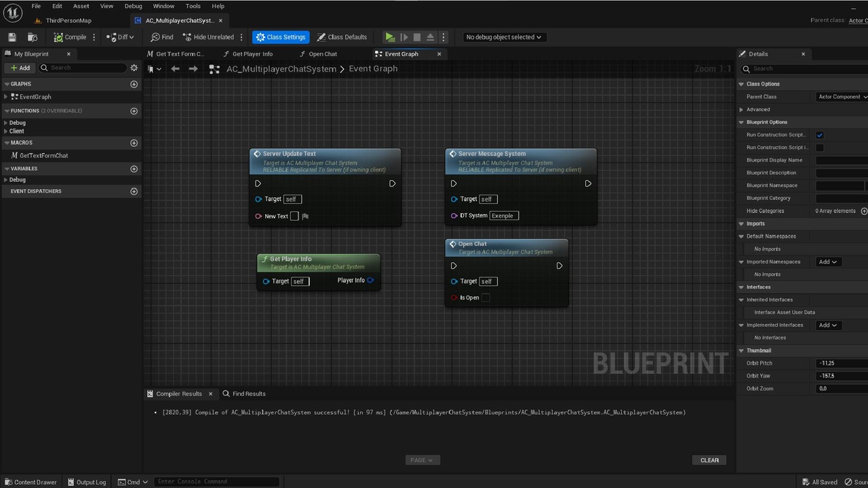Close the Event Graph tab

tap(439, 54)
